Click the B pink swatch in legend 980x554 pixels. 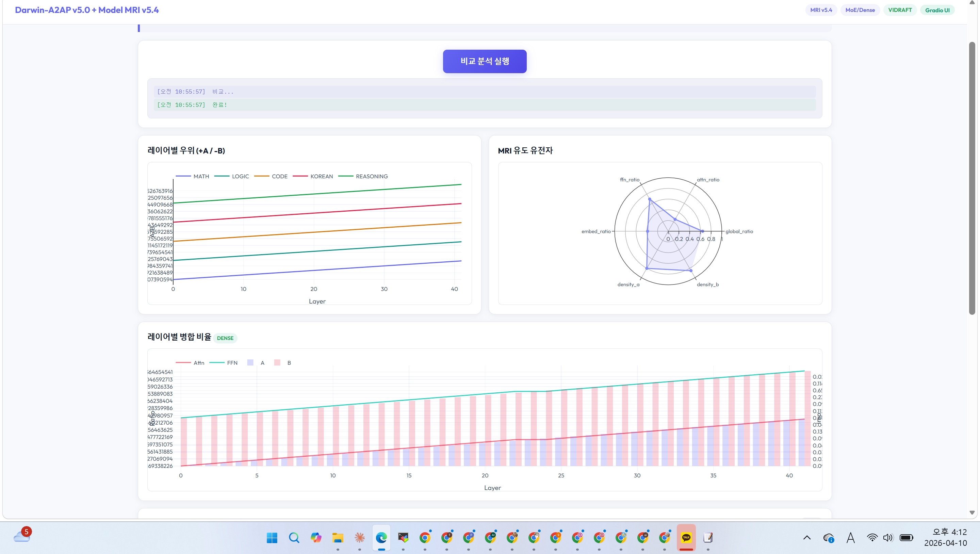277,363
